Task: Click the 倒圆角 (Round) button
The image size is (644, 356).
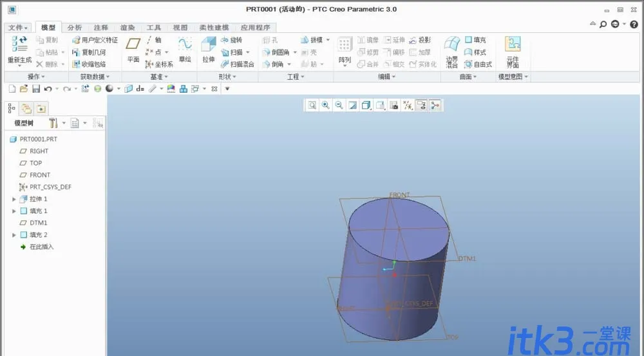Action: [x=276, y=52]
